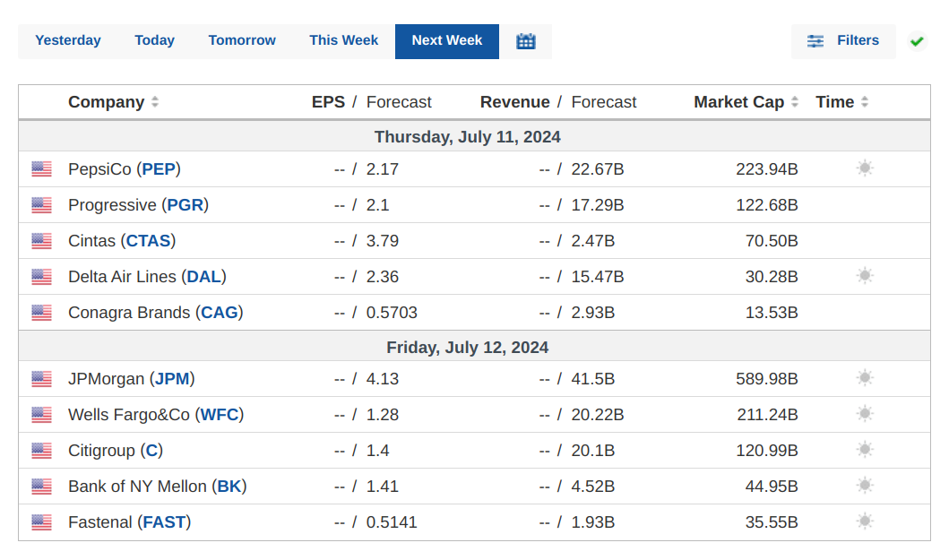949x560 pixels.
Task: Click Fastenal EPS forecast 0.5141
Action: [x=392, y=521]
